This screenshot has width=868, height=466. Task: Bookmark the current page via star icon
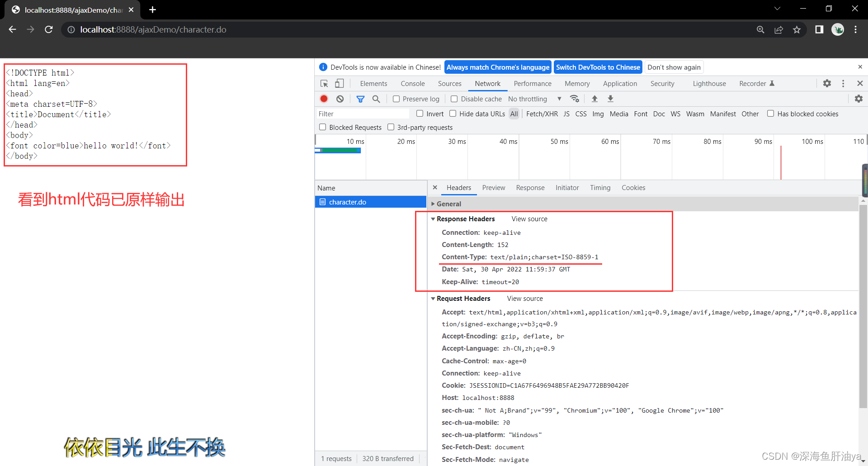[797, 29]
